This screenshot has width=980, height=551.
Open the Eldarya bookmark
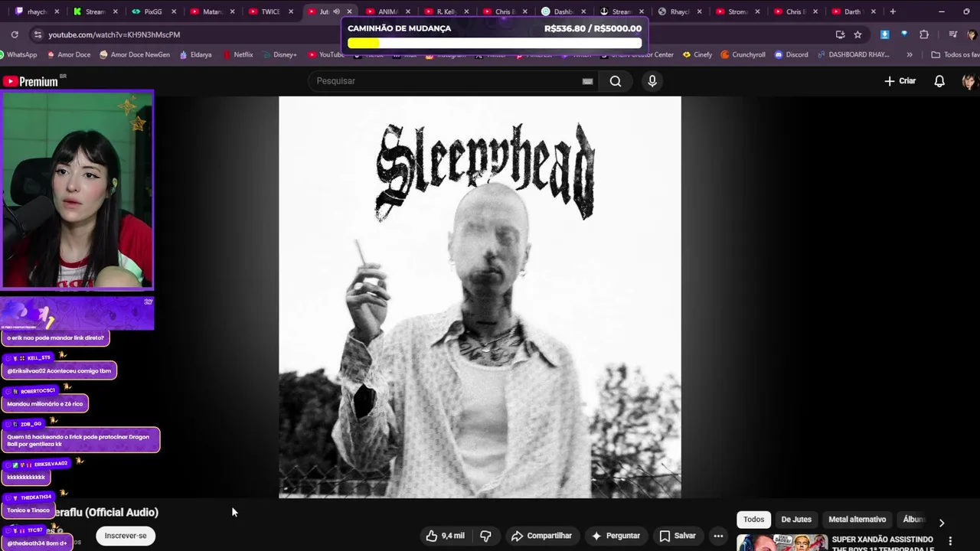195,54
